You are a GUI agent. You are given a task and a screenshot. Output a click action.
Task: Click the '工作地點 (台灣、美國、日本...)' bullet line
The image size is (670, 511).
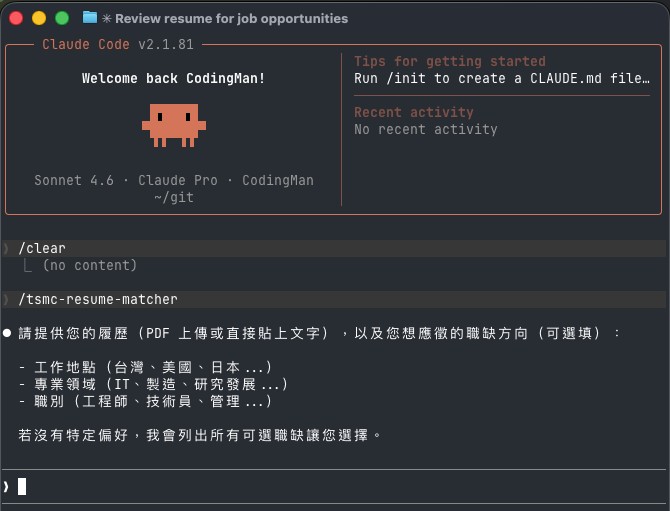[x=145, y=367]
